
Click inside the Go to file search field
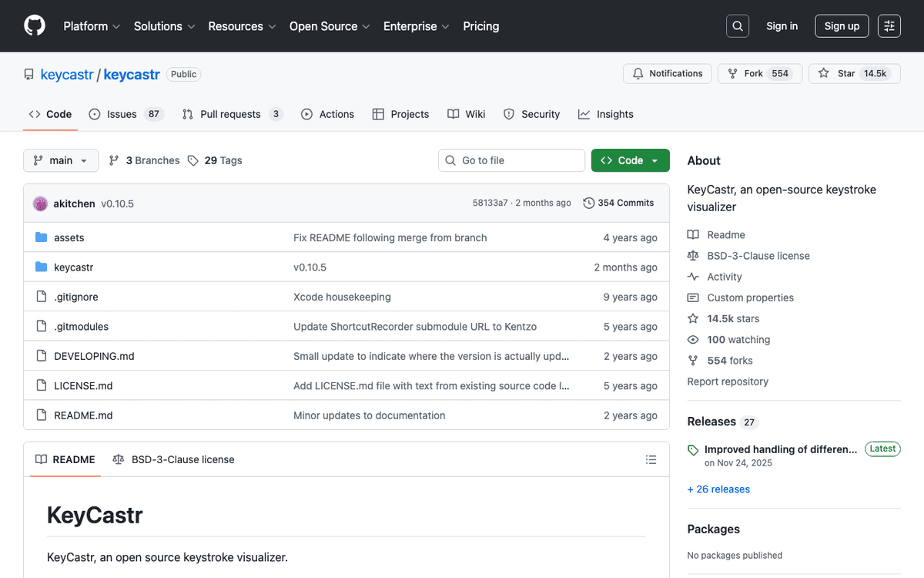(511, 160)
